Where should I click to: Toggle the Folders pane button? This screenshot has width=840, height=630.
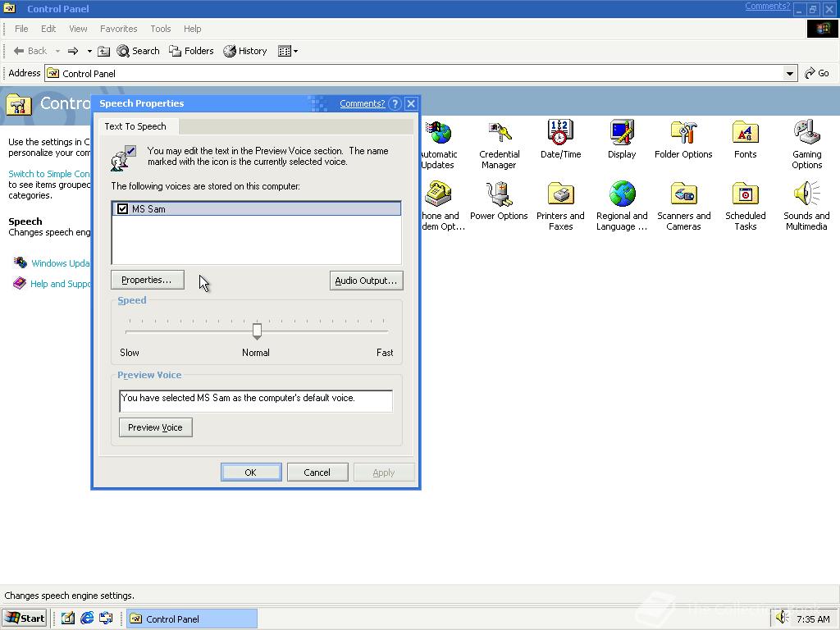(x=191, y=51)
